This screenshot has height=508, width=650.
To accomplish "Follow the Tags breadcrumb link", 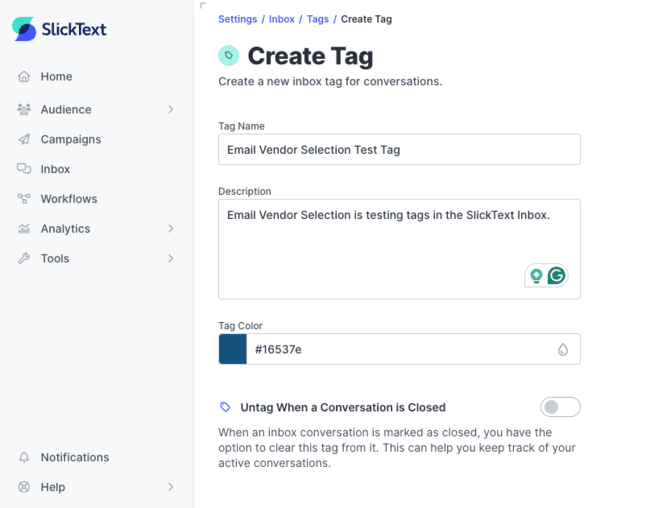I will [318, 19].
